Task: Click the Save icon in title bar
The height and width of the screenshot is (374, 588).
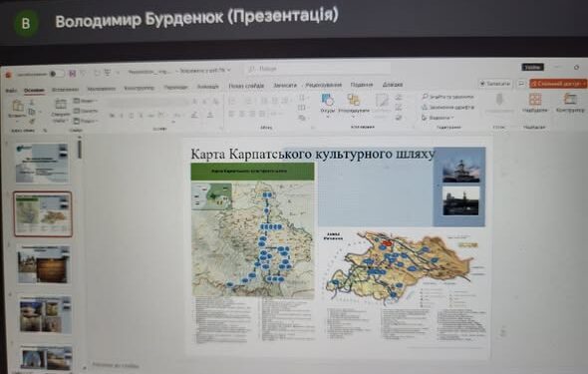Action: 72,73
